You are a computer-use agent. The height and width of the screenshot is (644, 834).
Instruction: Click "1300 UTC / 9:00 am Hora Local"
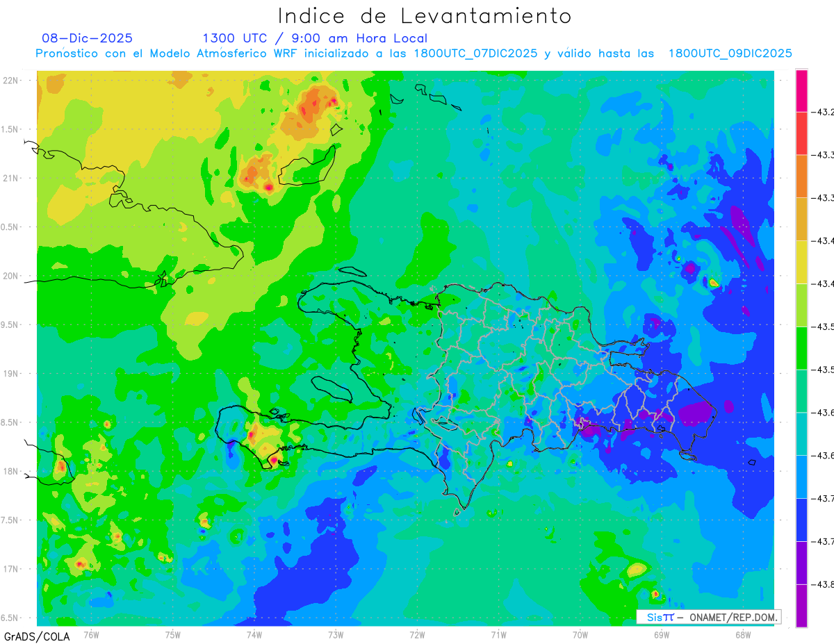click(315, 38)
